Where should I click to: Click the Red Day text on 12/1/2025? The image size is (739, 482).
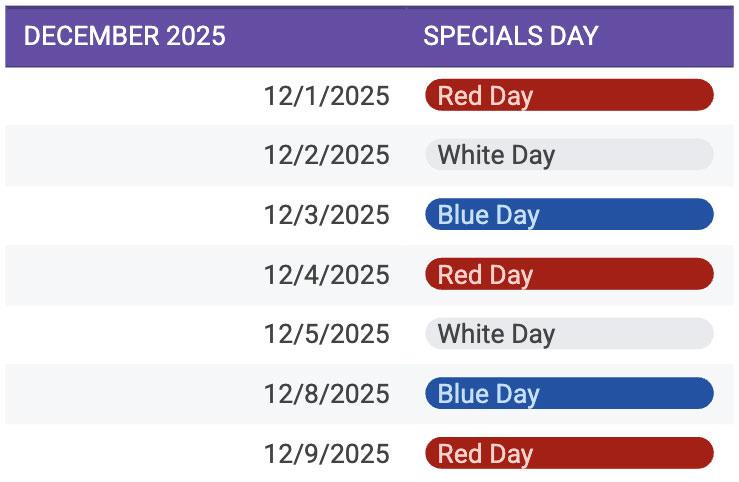pos(485,97)
